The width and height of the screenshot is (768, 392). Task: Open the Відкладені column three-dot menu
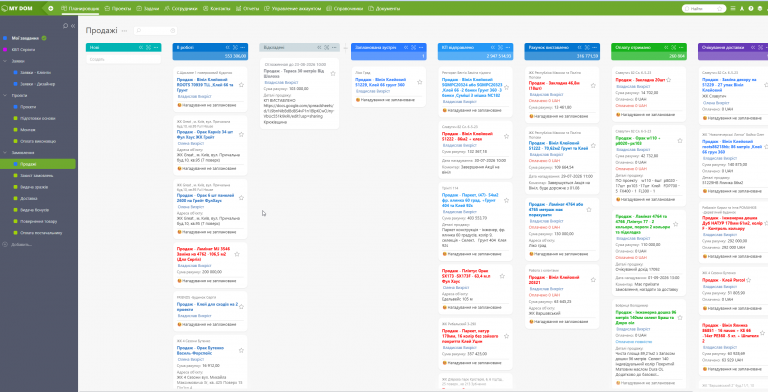click(x=335, y=48)
